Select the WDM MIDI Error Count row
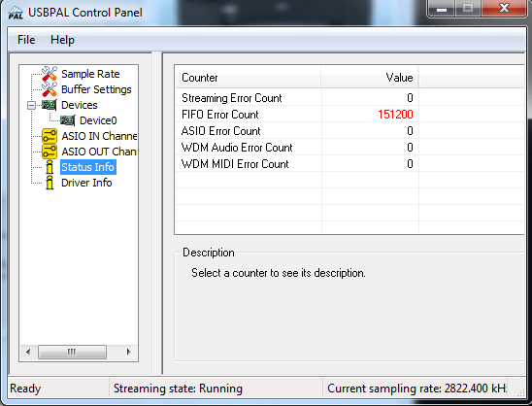 coord(349,164)
